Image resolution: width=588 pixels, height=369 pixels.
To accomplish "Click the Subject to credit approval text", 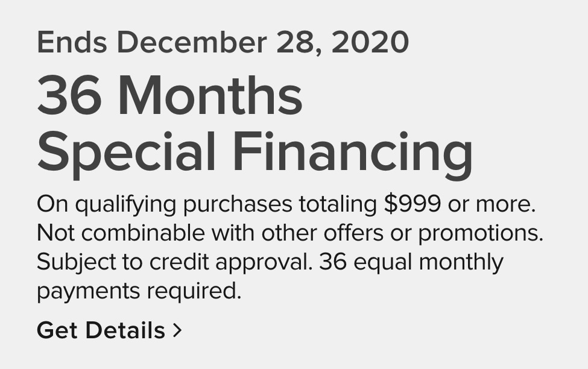I will (175, 262).
